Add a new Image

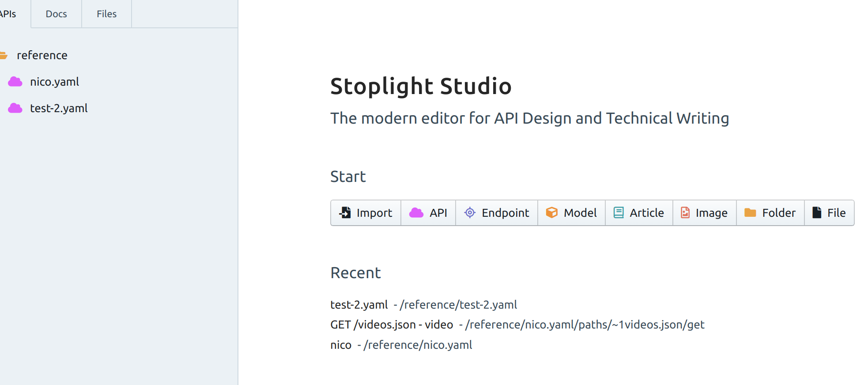705,213
